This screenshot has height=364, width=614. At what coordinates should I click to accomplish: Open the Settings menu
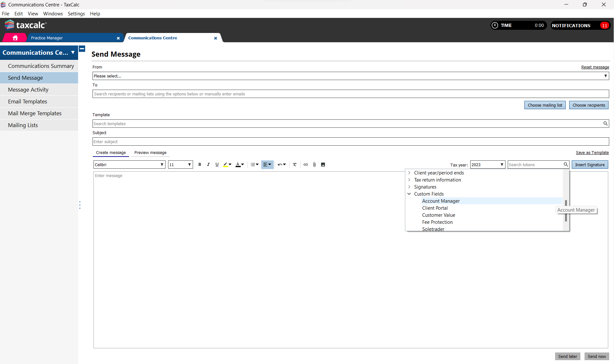pos(76,14)
